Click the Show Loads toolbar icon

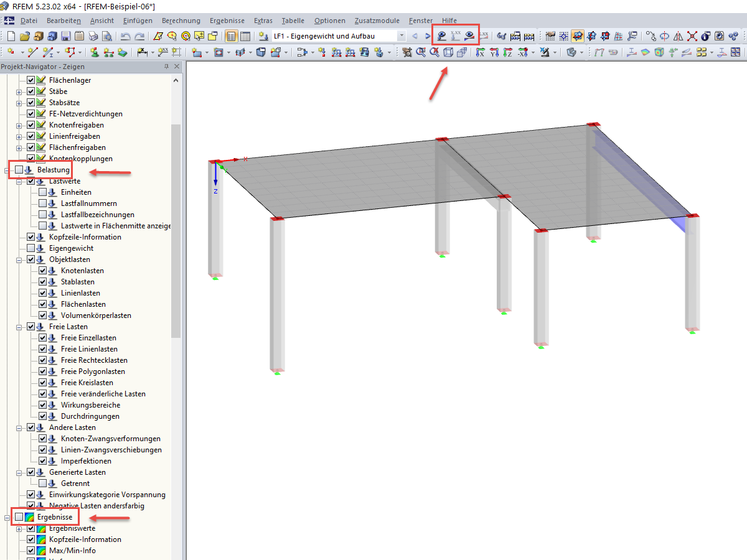point(442,36)
